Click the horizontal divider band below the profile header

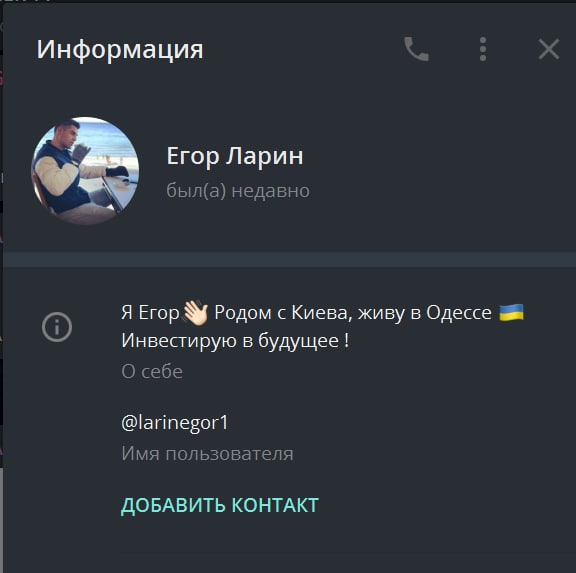289,260
